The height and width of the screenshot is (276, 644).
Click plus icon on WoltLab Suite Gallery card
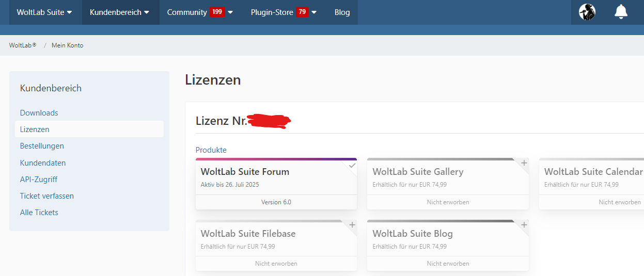tap(524, 163)
